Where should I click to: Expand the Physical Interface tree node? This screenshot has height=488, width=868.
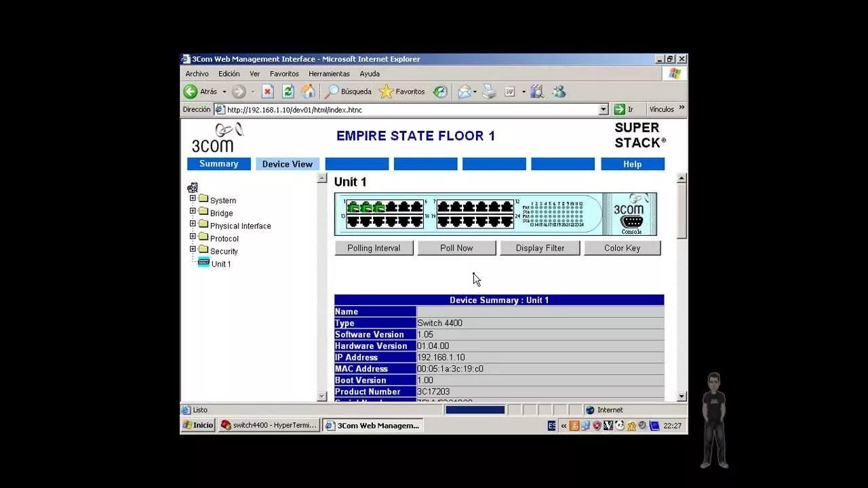tap(193, 224)
